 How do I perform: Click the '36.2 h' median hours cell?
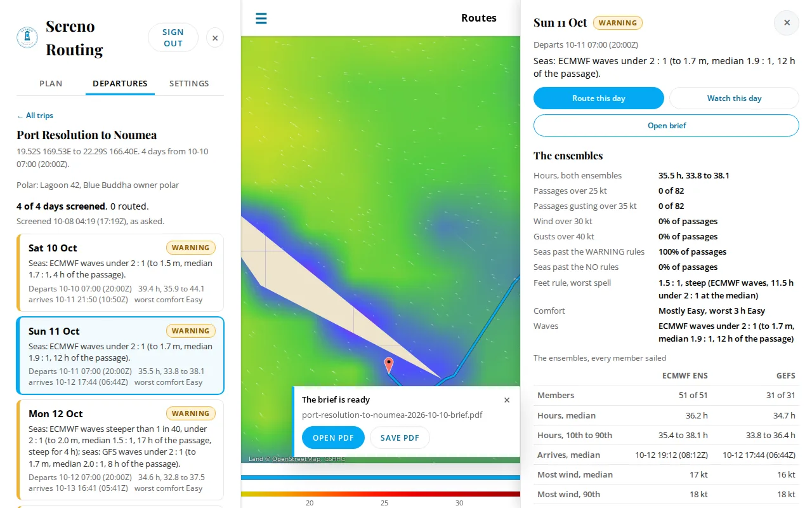click(x=696, y=415)
